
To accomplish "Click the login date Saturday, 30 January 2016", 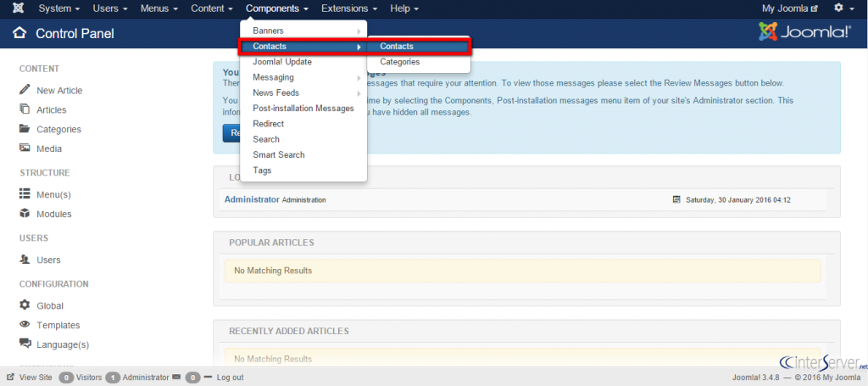I will (x=738, y=200).
